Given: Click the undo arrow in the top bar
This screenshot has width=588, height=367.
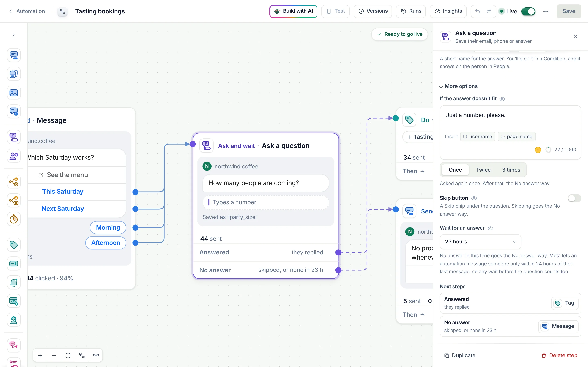Looking at the screenshot, I should tap(478, 11).
